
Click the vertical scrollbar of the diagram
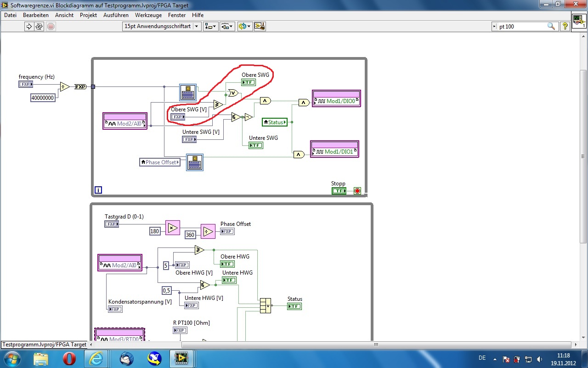[583, 156]
